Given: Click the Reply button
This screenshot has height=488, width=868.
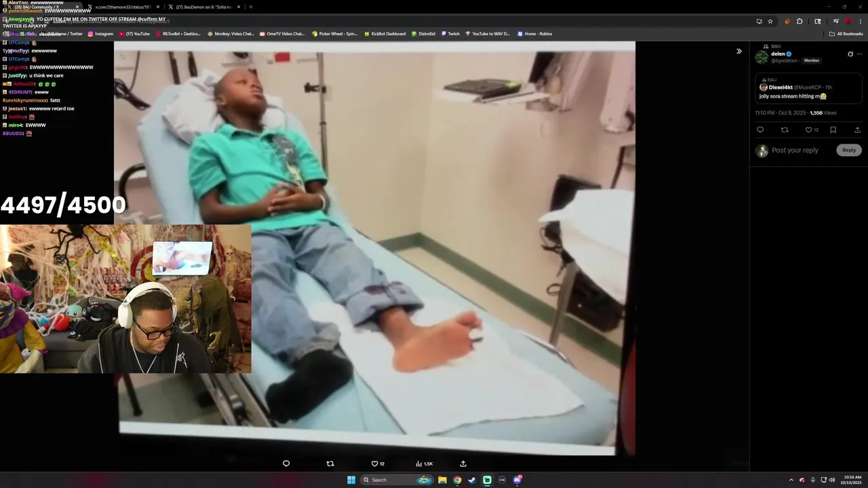Looking at the screenshot, I should (849, 150).
